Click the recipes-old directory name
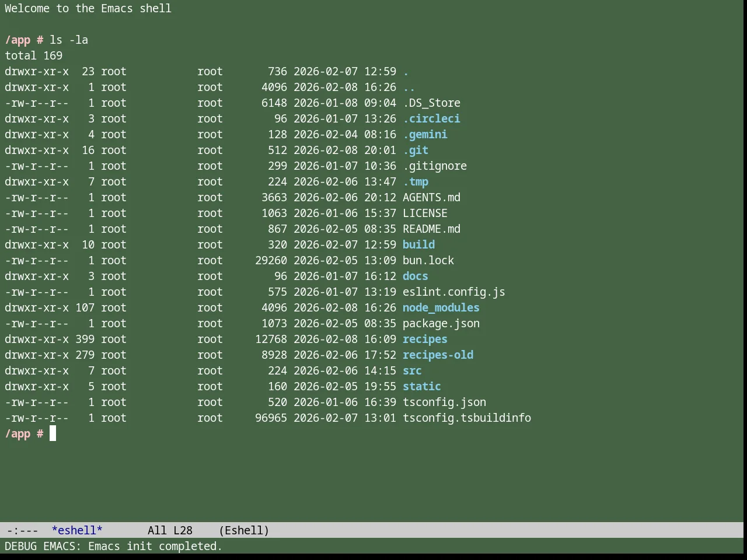747x560 pixels. (x=438, y=355)
